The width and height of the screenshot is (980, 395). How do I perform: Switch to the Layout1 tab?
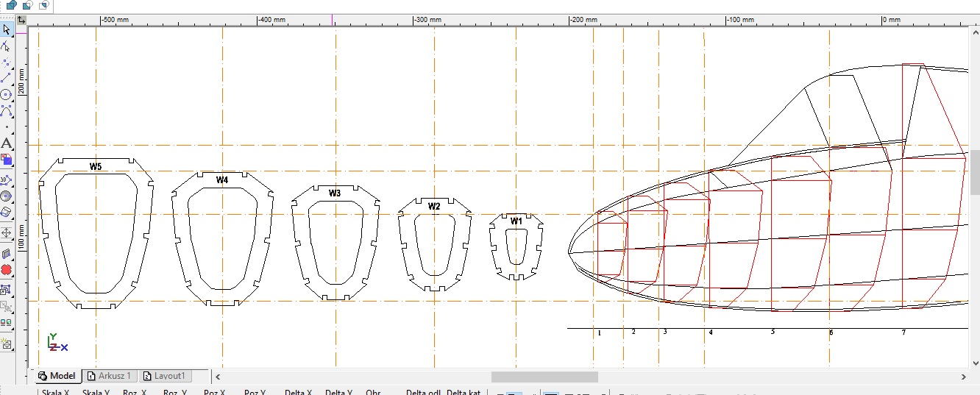[x=165, y=376]
